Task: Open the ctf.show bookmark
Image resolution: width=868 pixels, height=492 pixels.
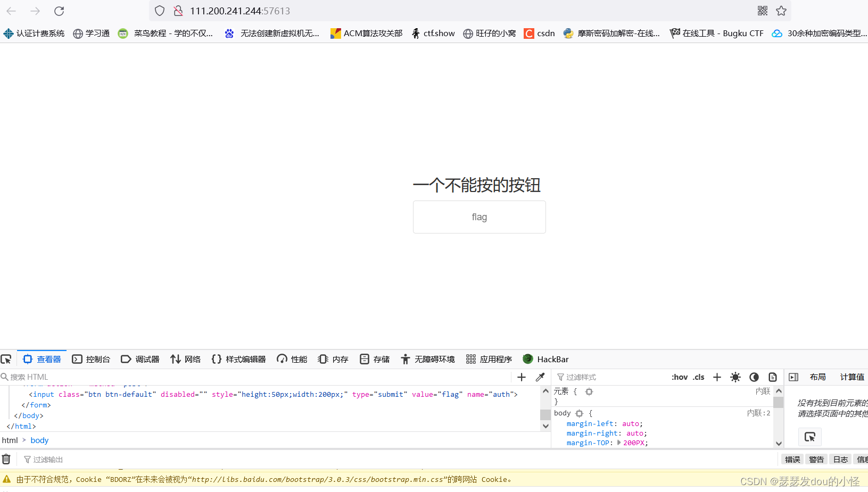Action: tap(433, 33)
